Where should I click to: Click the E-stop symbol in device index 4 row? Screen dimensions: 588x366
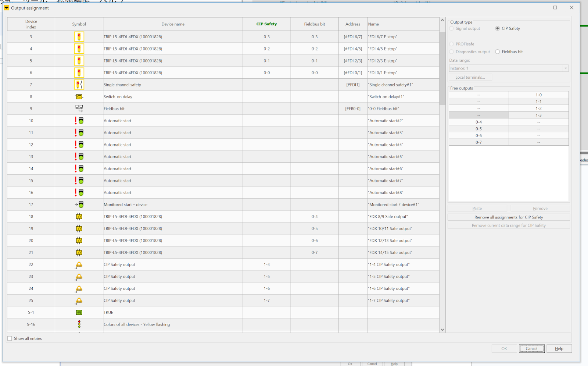click(x=79, y=49)
